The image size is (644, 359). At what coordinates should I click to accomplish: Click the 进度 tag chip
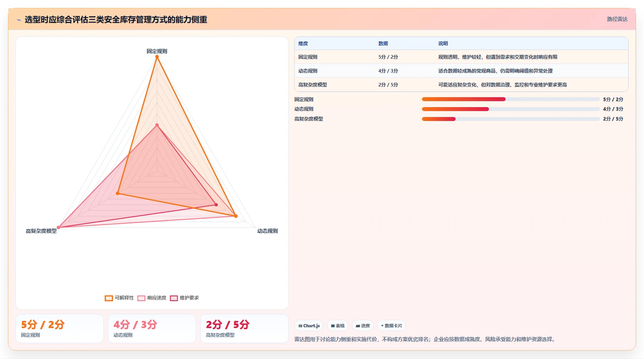click(363, 326)
